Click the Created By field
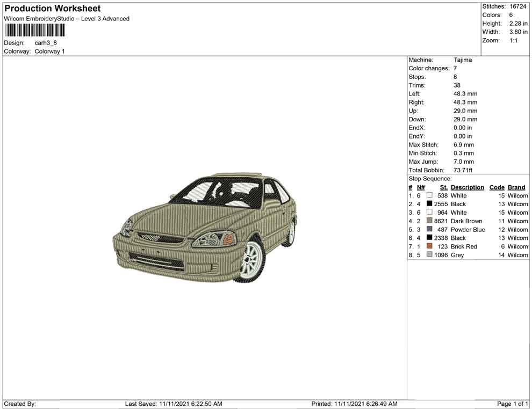The height and width of the screenshot is (409, 532). pos(20,404)
